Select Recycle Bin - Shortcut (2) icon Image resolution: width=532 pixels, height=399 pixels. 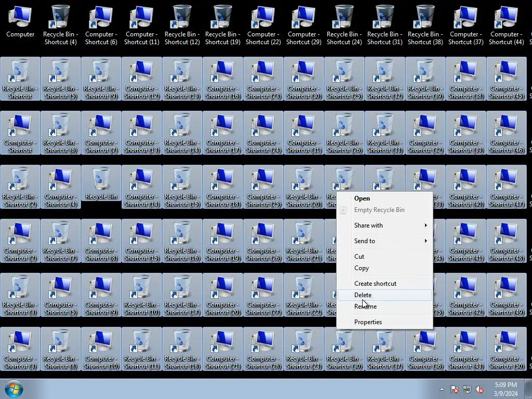(20, 187)
